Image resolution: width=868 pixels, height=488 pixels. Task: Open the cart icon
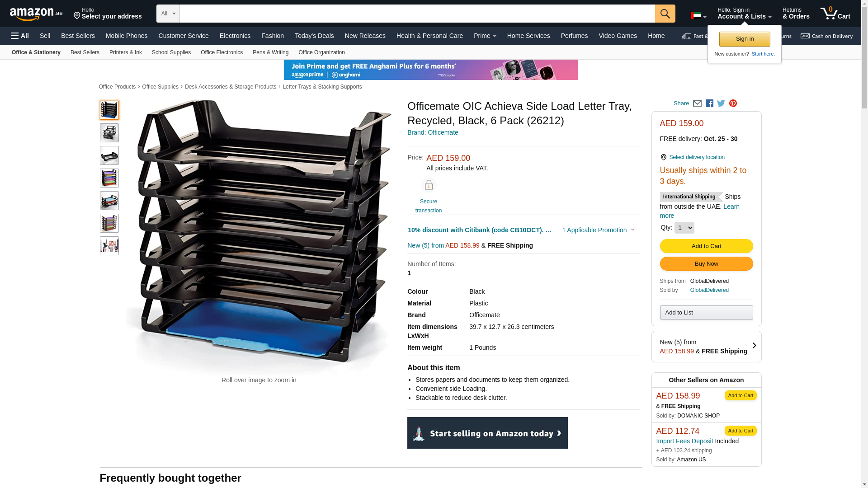click(x=835, y=14)
